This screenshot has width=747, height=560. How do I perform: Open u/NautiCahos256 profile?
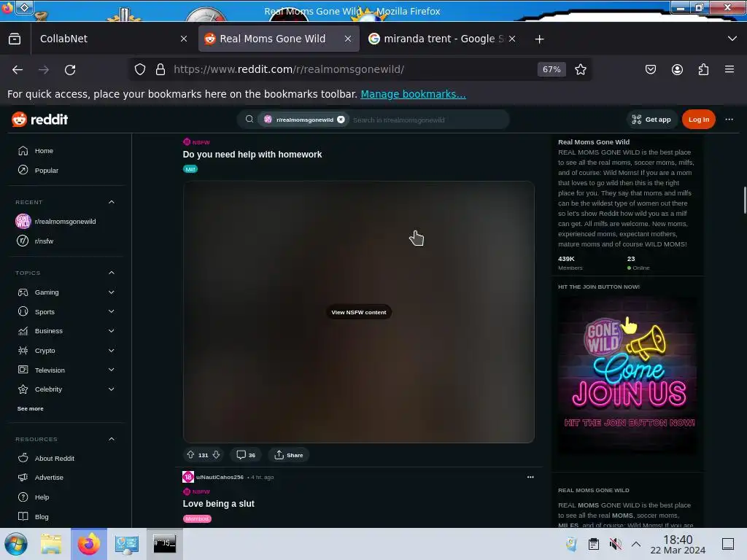click(x=220, y=477)
